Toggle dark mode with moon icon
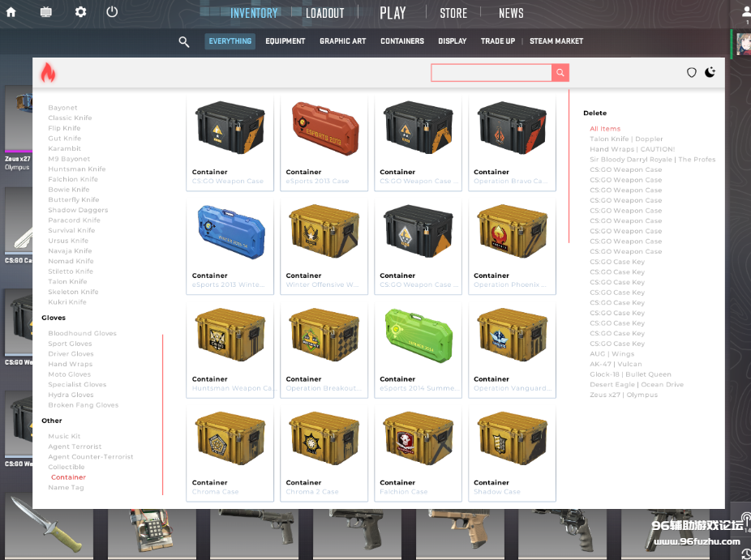The height and width of the screenshot is (560, 751). (710, 73)
